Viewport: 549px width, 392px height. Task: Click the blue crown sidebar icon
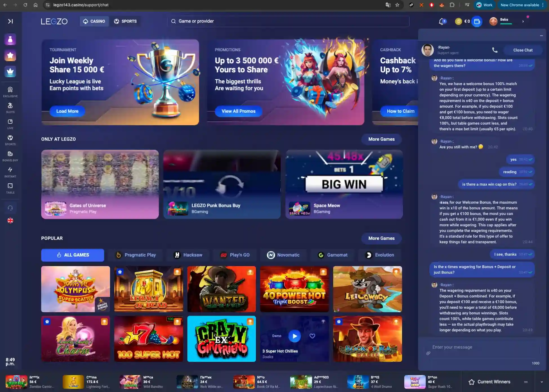pos(10,72)
